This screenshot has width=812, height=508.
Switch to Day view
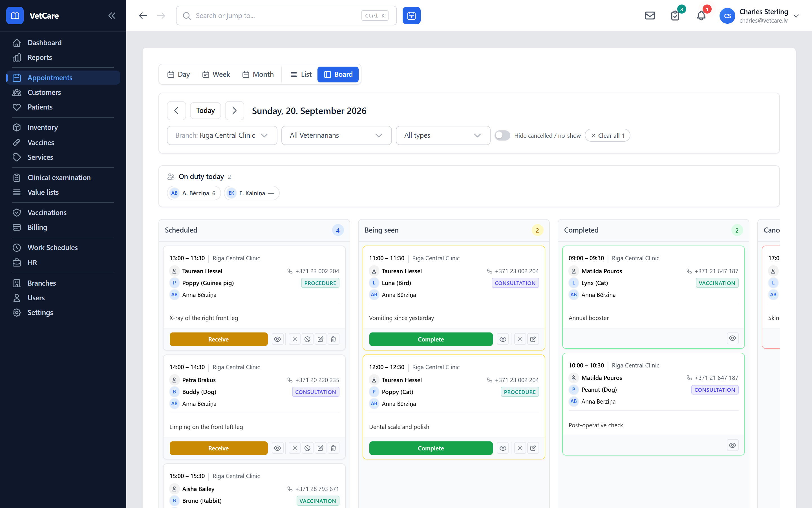[x=178, y=74]
